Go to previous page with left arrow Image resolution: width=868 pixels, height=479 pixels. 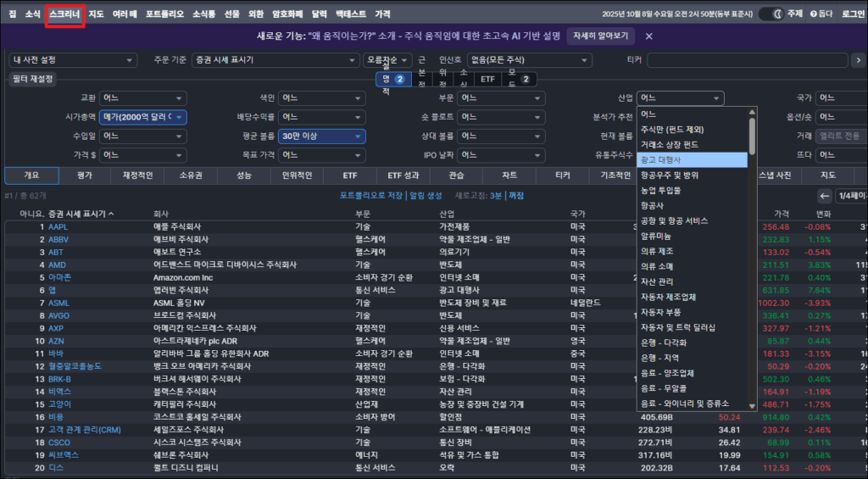point(825,196)
